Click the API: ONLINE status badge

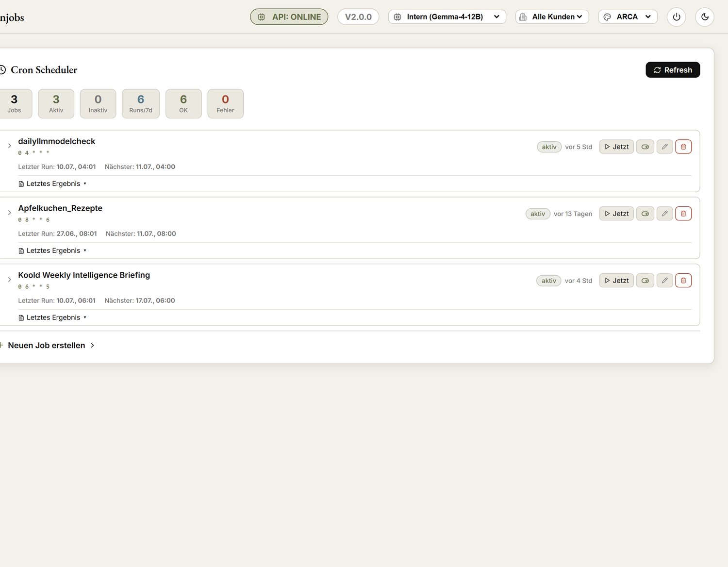(289, 17)
